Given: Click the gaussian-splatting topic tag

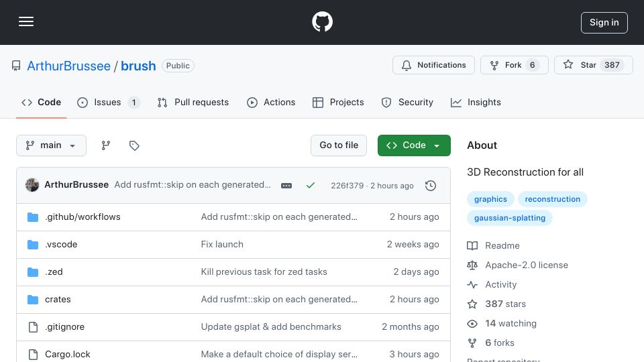Looking at the screenshot, I should coord(510,218).
